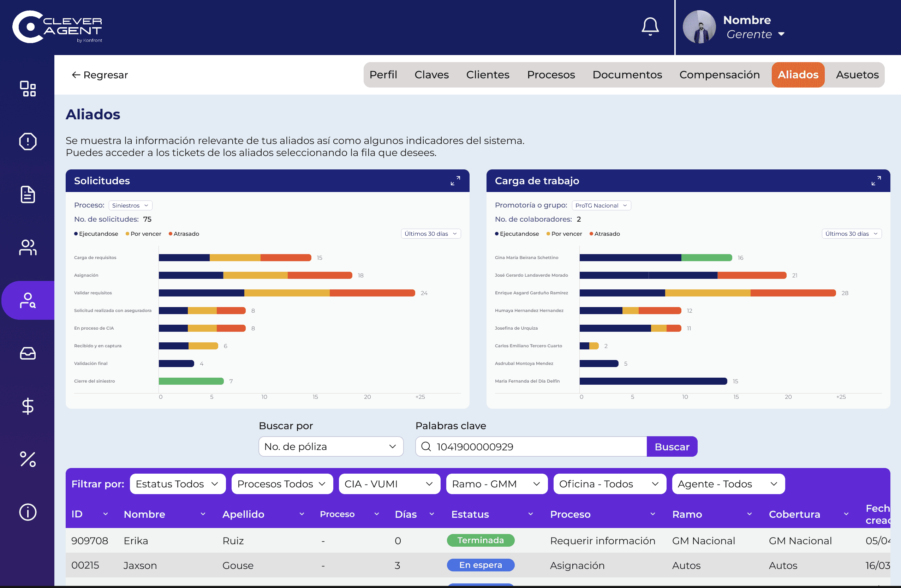Screen dimensions: 901x588
Task: Open the CIA - VUMI filter dropdown
Action: (x=389, y=484)
